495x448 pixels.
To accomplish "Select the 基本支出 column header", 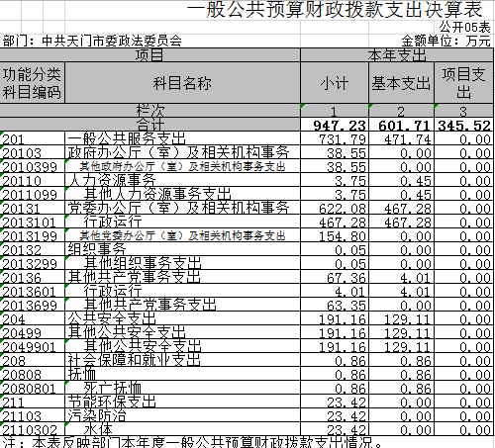I will (x=401, y=83).
